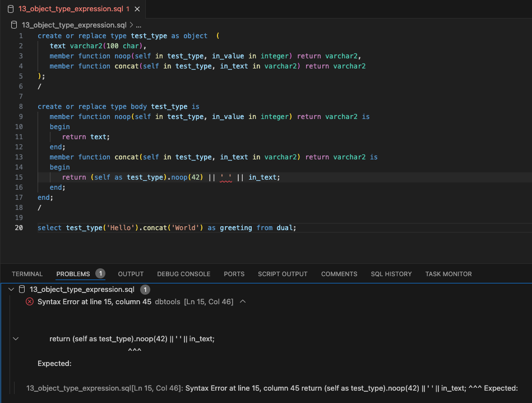Switch to the TERMINAL tab

27,274
